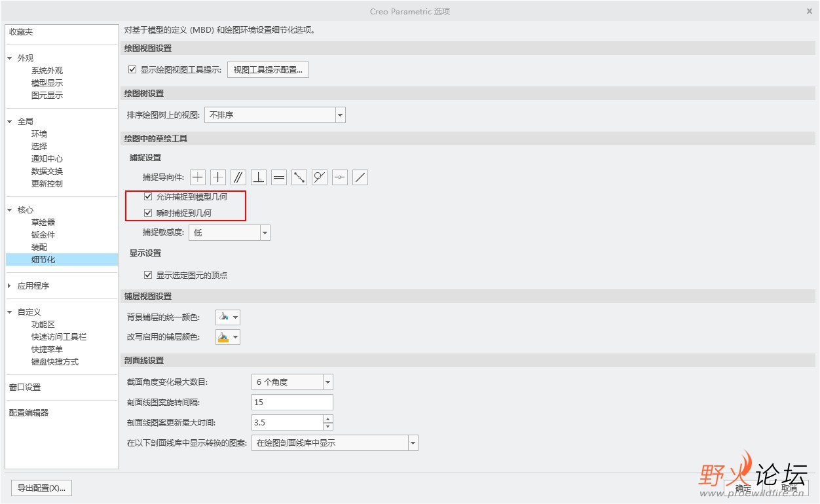Expand the 应用程序 tree group
Viewport: 820px width, 504px height.
tap(10, 286)
